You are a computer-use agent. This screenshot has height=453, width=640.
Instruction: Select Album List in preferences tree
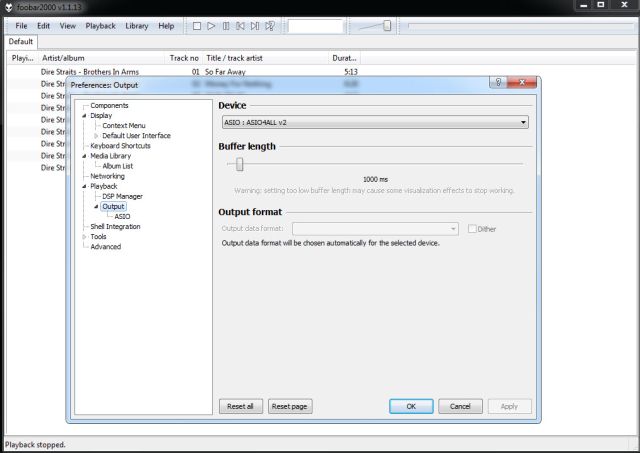click(118, 166)
